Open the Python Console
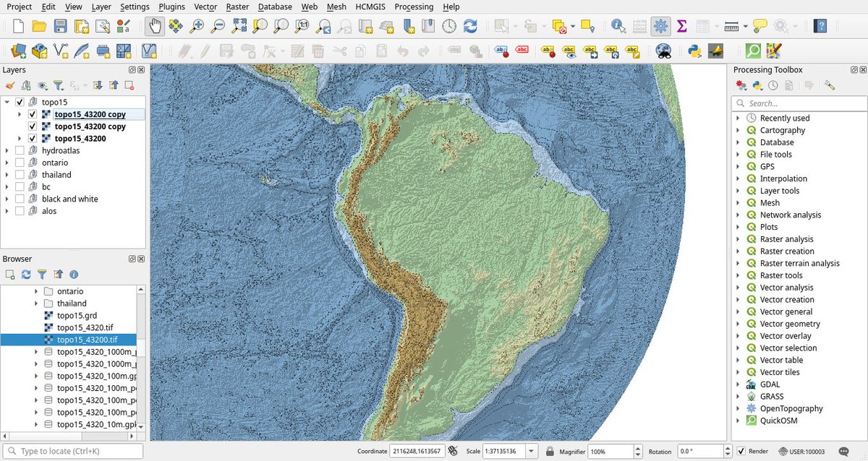This screenshot has height=461, width=868. pyautogui.click(x=694, y=51)
